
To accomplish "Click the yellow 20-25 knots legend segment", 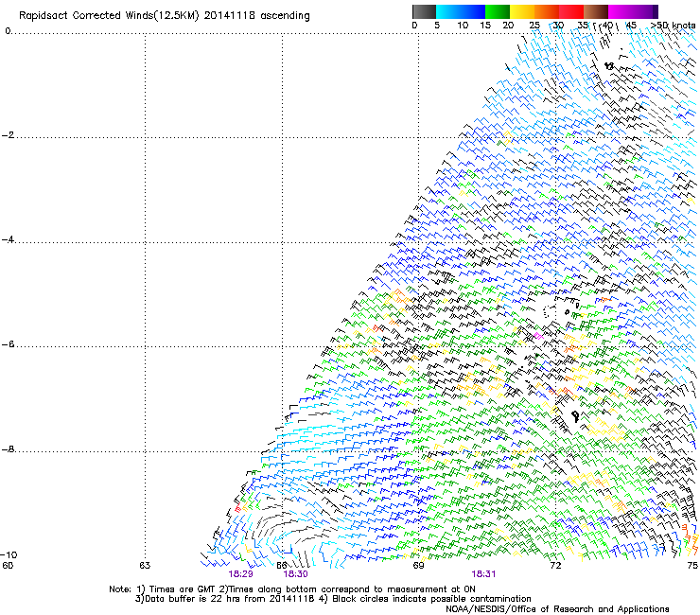I will click(x=522, y=11).
